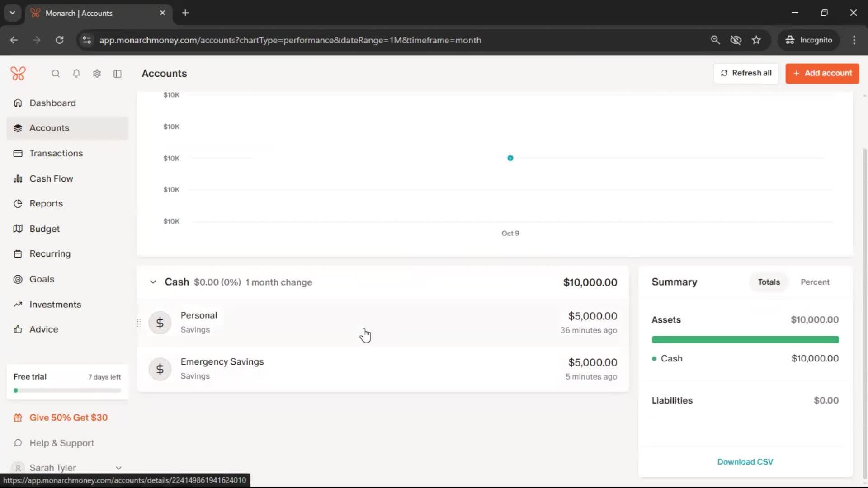Open settings gear icon
868x488 pixels.
[97, 74]
